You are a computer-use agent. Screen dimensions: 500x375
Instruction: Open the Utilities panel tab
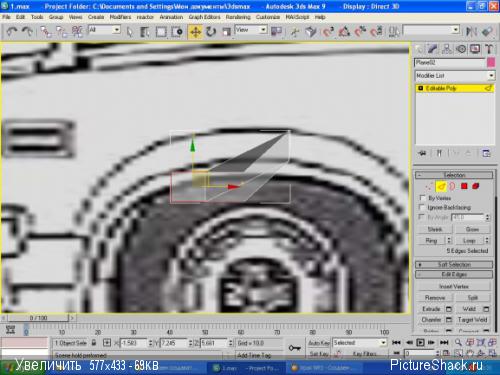[x=489, y=49]
